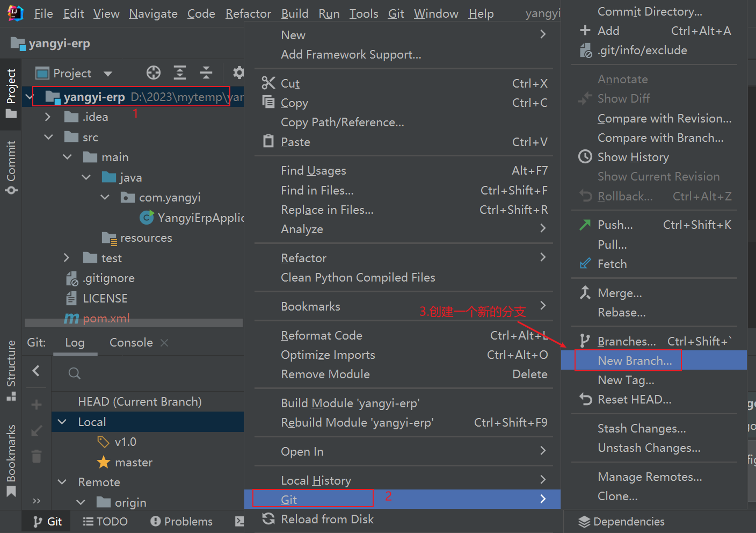Open the Refactor menu in menu bar

coord(248,13)
